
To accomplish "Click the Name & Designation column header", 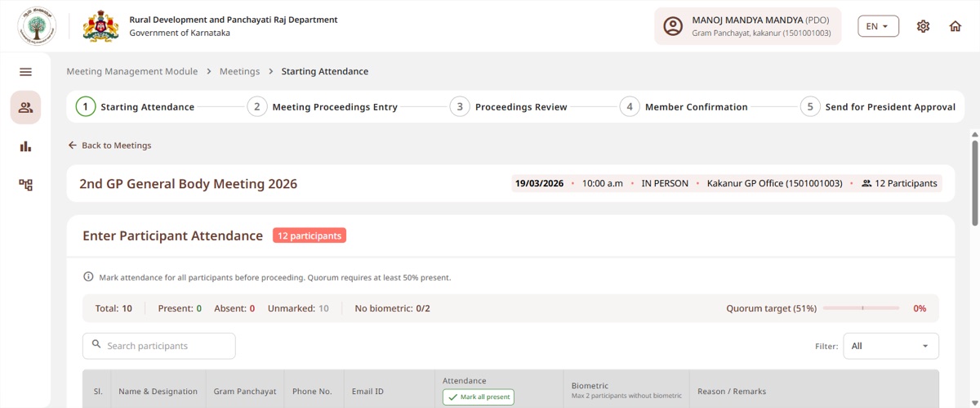I will click(x=158, y=392).
